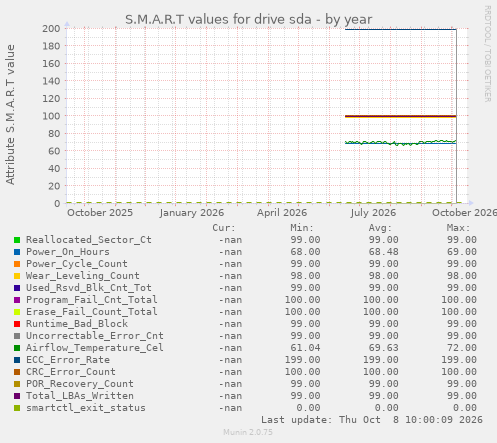Click the 200 y-axis tick label

(x=51, y=29)
